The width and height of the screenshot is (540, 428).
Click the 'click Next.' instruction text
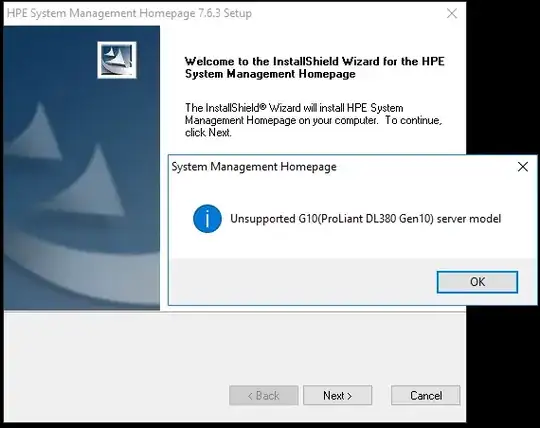pyautogui.click(x=208, y=133)
